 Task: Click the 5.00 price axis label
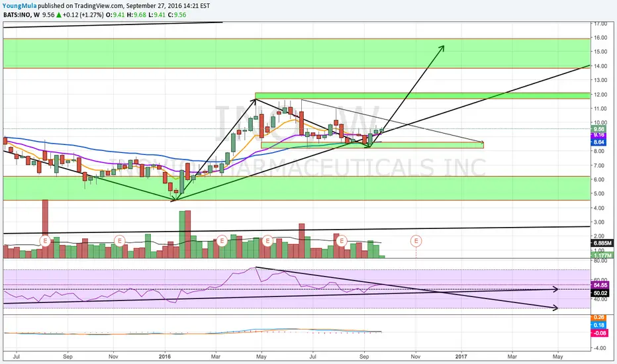(600, 194)
